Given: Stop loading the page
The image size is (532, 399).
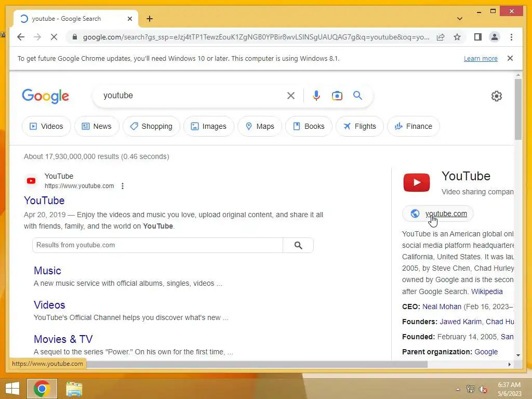Looking at the screenshot, I should 54,37.
